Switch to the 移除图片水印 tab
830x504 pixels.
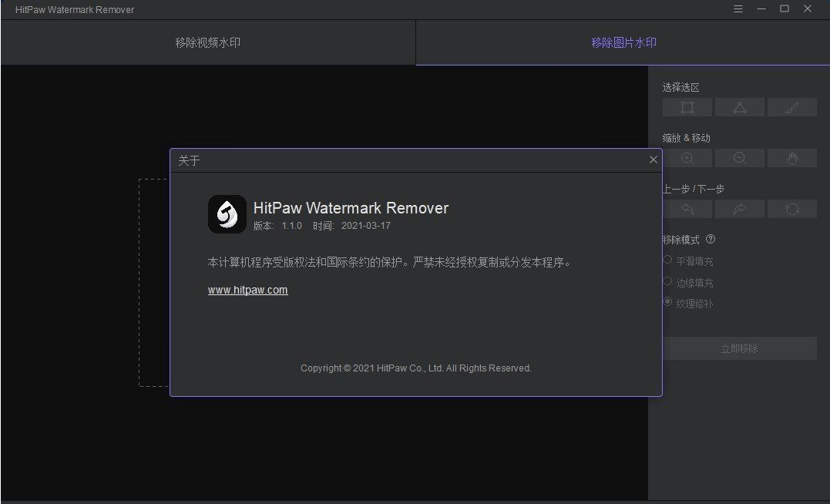pos(623,43)
